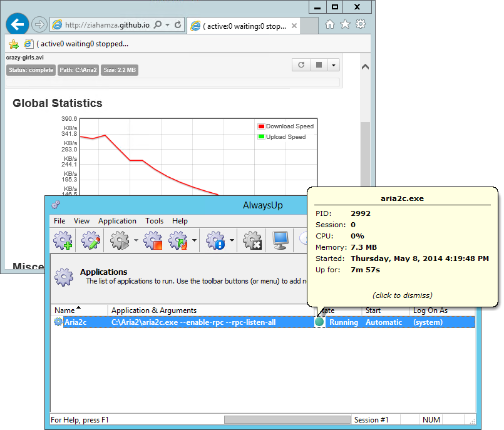This screenshot has width=504, height=430.
Task: Dismiss the aria2c.exe info tooltip
Action: click(402, 295)
